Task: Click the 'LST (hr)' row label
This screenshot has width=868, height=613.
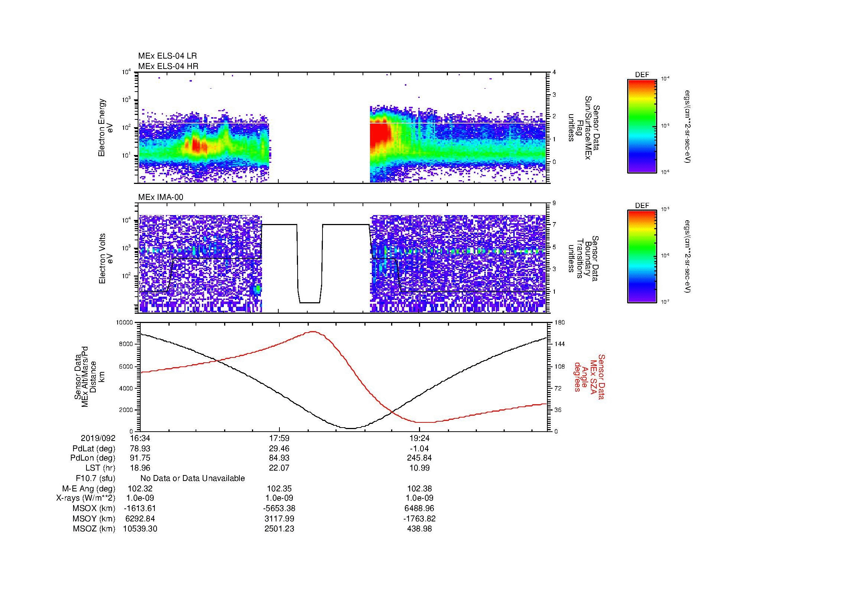Action: coord(100,468)
